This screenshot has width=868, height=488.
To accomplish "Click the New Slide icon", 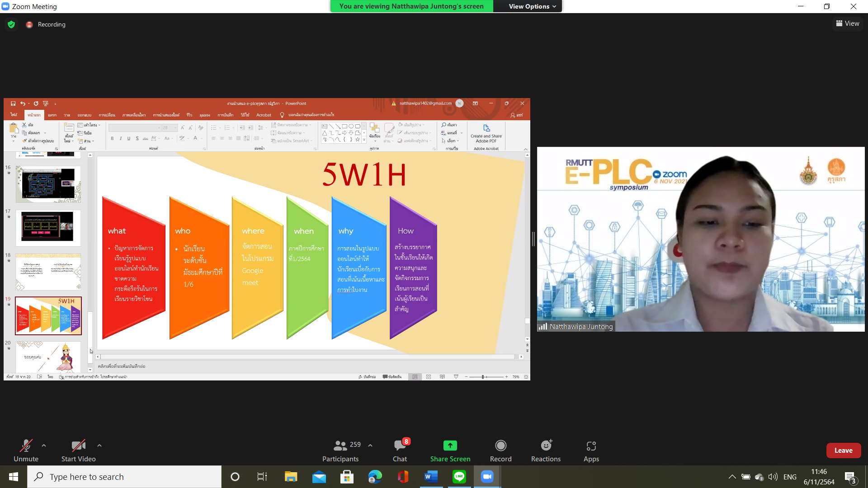I will [69, 128].
